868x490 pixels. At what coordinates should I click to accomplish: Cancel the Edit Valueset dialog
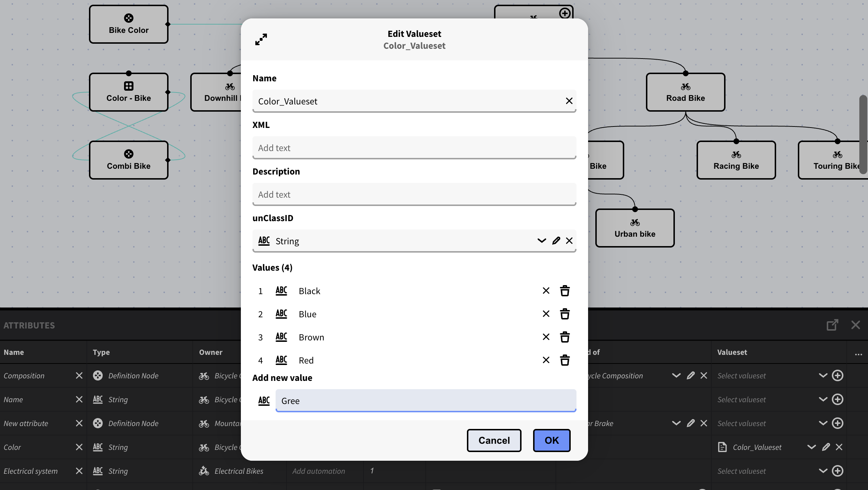tap(494, 440)
